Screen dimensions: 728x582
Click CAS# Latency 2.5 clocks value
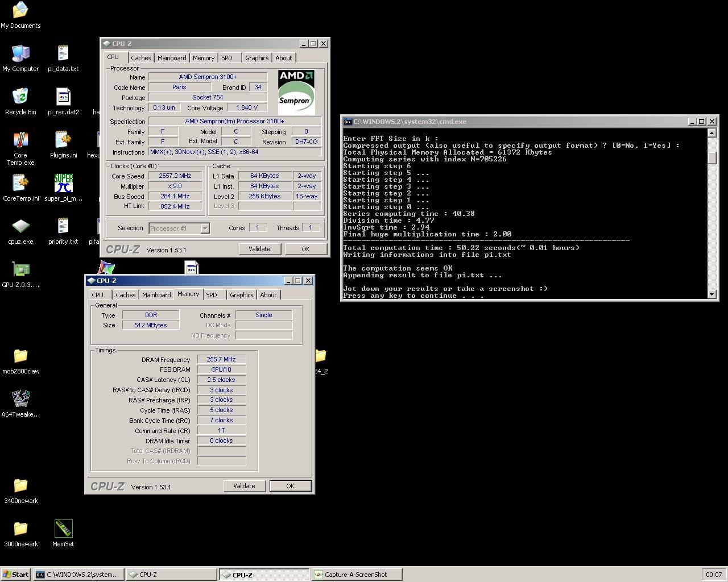(x=221, y=380)
